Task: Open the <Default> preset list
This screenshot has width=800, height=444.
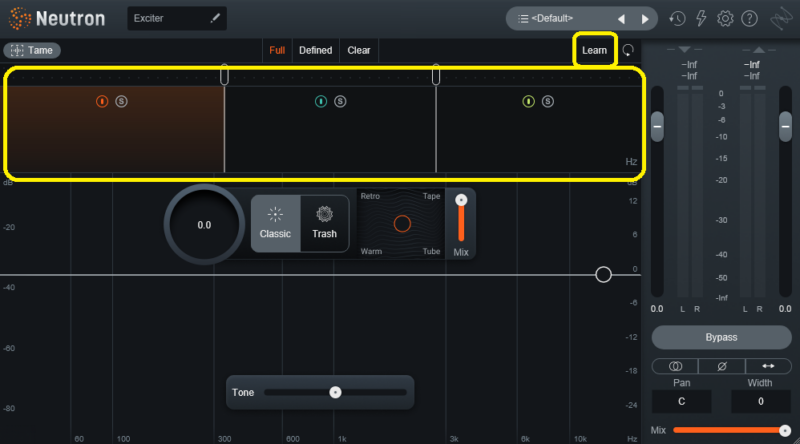Action: pos(545,18)
